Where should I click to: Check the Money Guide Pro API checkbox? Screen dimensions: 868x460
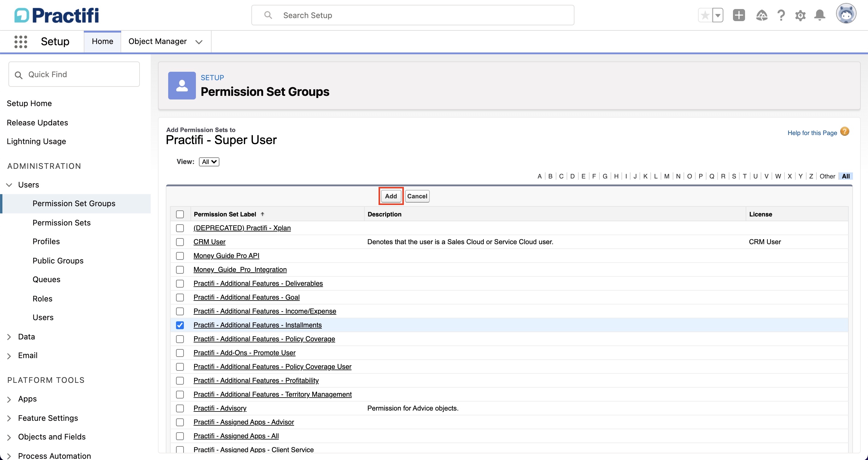coord(180,256)
